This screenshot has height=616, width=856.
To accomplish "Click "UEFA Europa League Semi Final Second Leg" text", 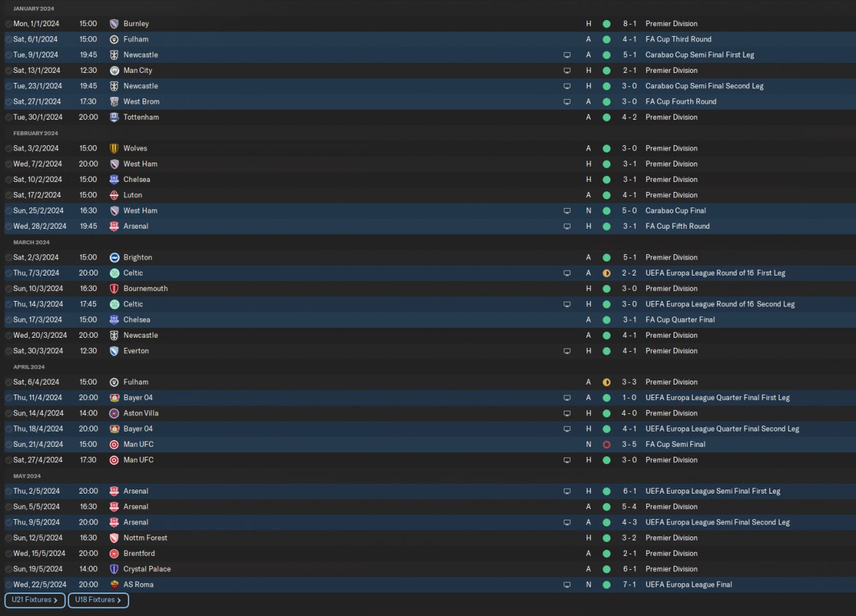I will tap(718, 522).
